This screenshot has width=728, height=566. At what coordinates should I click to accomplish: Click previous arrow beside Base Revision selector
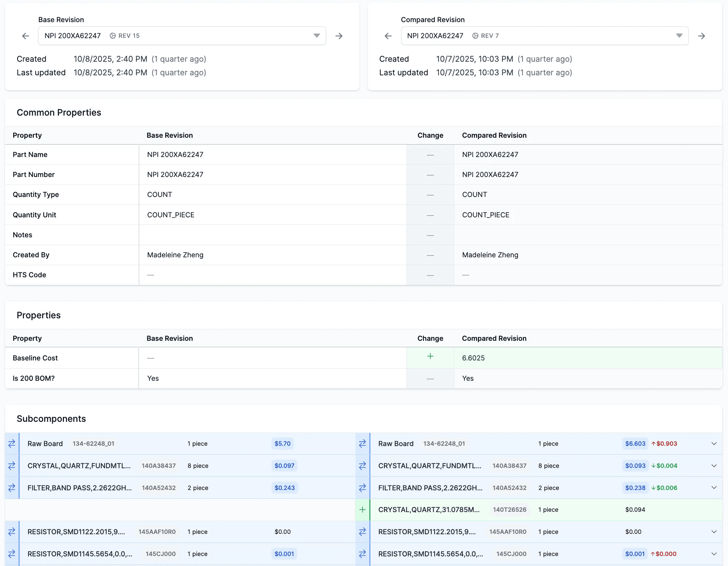point(26,36)
